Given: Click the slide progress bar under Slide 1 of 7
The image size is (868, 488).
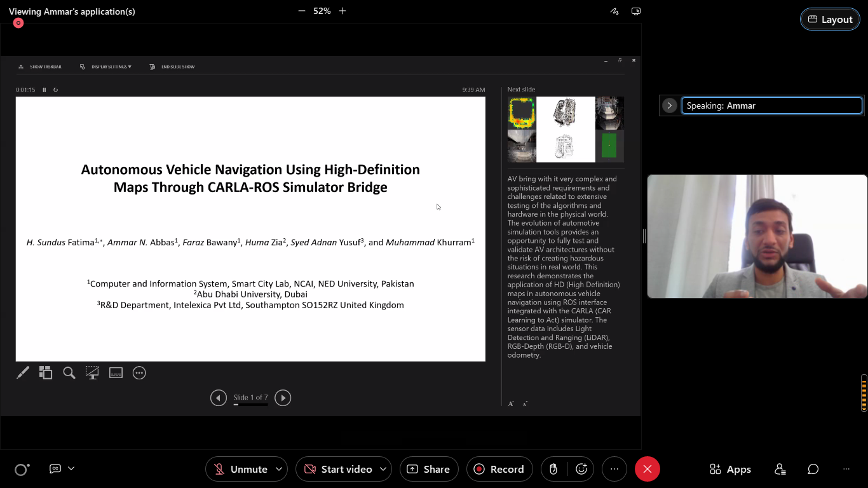Looking at the screenshot, I should click(250, 404).
